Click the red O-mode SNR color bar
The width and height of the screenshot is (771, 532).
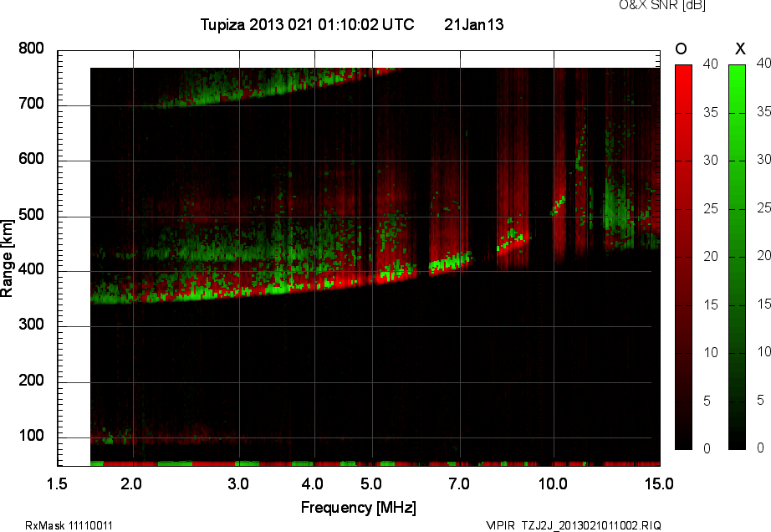click(683, 257)
